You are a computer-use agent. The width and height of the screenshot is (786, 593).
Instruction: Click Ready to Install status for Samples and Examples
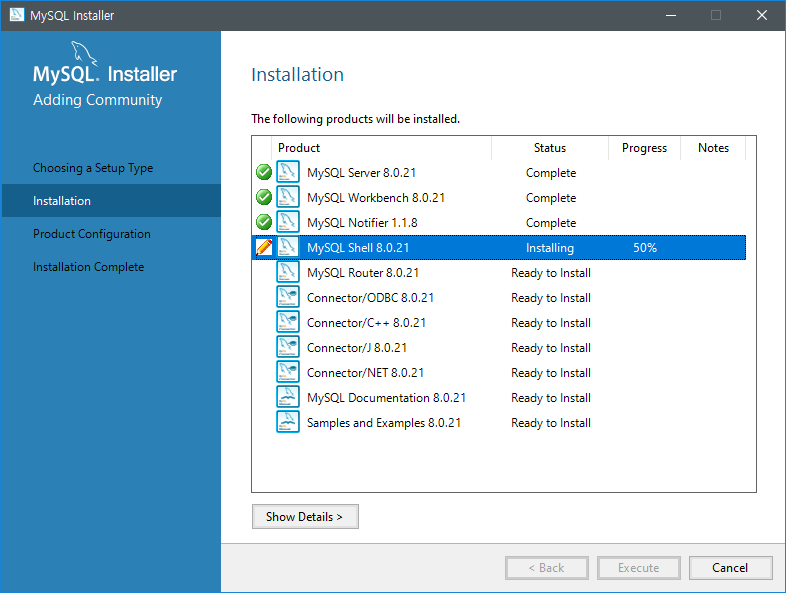point(551,424)
